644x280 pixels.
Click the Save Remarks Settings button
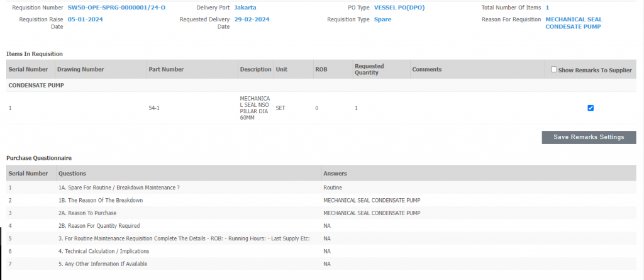(x=589, y=137)
